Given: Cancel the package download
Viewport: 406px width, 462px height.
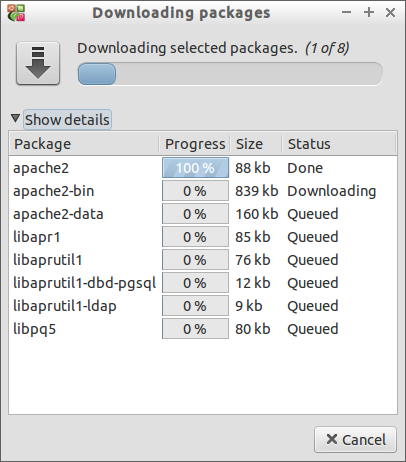Looking at the screenshot, I should click(x=355, y=439).
